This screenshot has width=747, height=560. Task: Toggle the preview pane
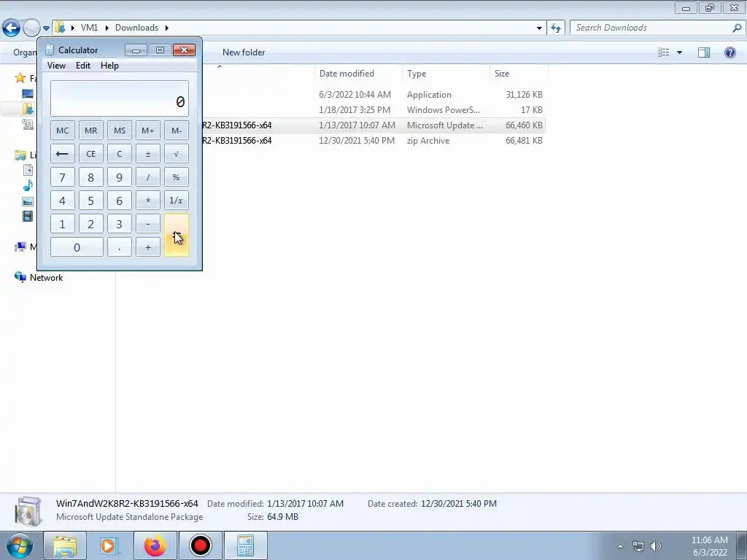pyautogui.click(x=704, y=52)
